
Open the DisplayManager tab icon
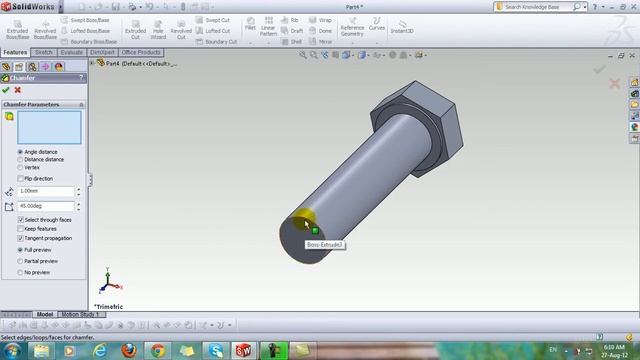coord(59,67)
